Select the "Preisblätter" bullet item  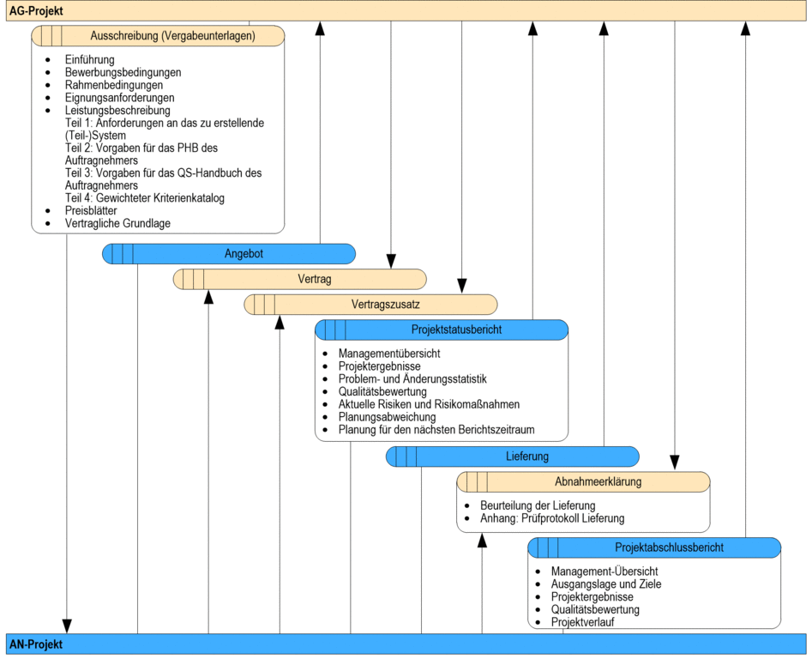[x=91, y=210]
